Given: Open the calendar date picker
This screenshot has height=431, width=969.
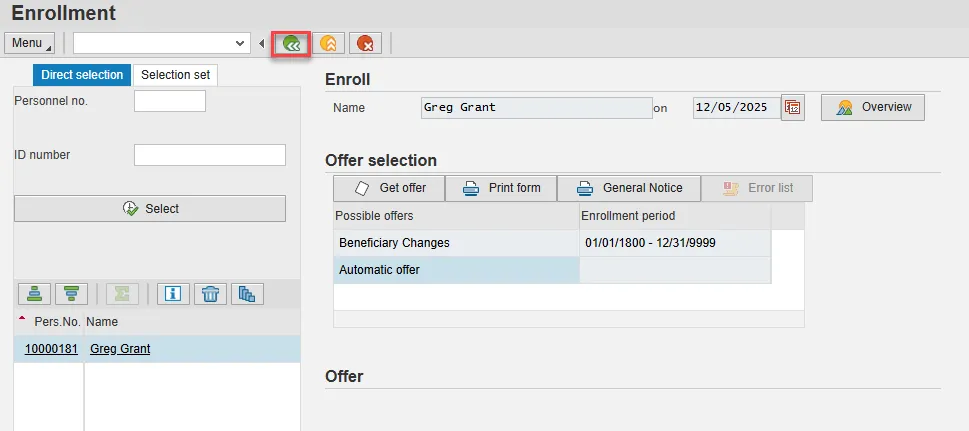Looking at the screenshot, I should [x=793, y=108].
